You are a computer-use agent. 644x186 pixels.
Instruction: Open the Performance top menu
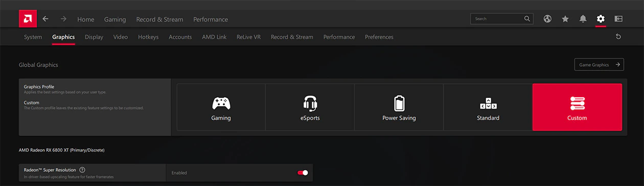coord(211,19)
